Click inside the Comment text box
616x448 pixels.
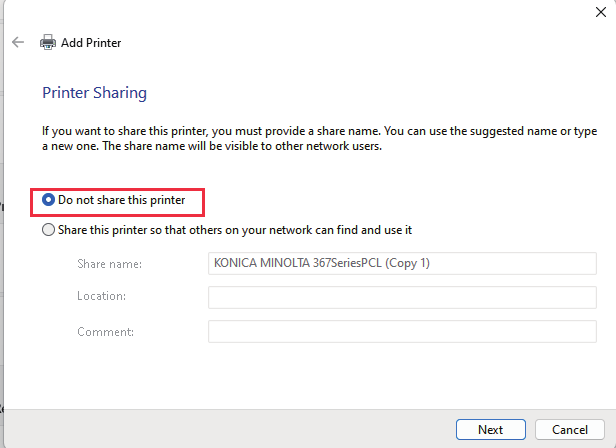click(402, 332)
